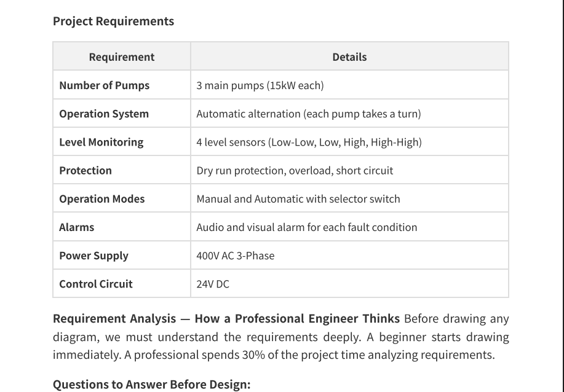The width and height of the screenshot is (564, 392).
Task: Click the '4 level sensors' details cell
Action: coord(349,142)
